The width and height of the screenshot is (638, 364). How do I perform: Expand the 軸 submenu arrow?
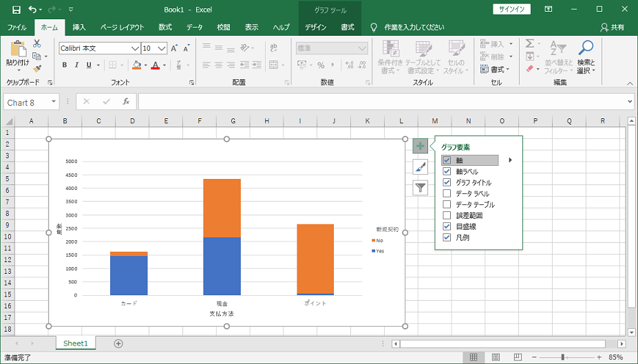coord(510,160)
